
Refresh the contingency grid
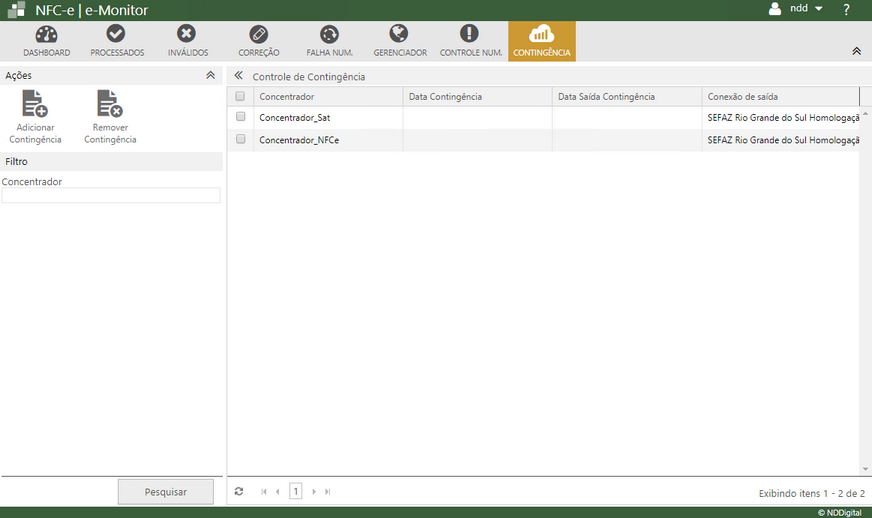point(239,491)
